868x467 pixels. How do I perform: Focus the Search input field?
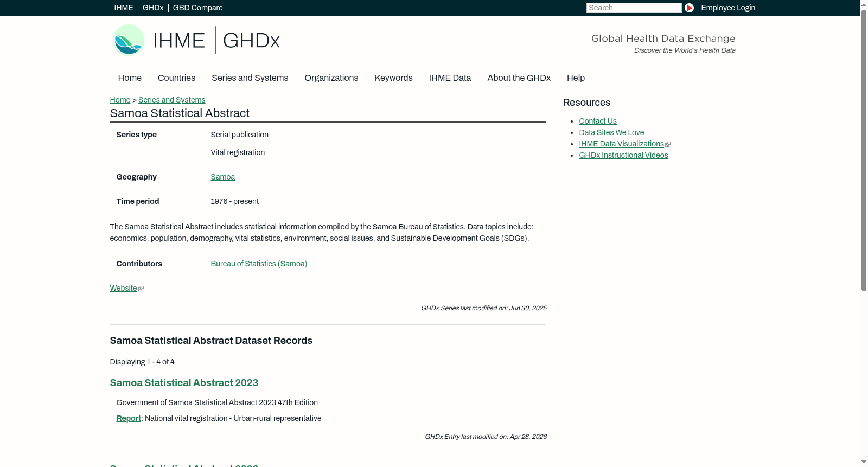point(634,8)
